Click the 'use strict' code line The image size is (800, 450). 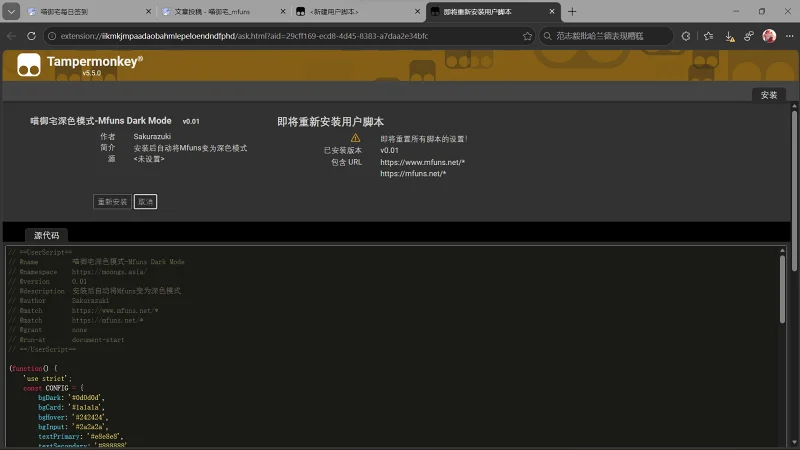[48, 379]
